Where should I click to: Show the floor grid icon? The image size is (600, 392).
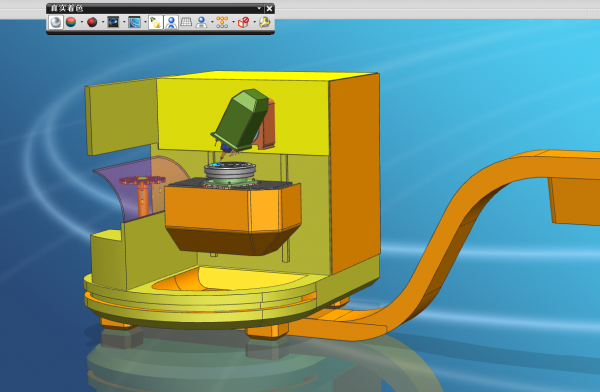(186, 22)
